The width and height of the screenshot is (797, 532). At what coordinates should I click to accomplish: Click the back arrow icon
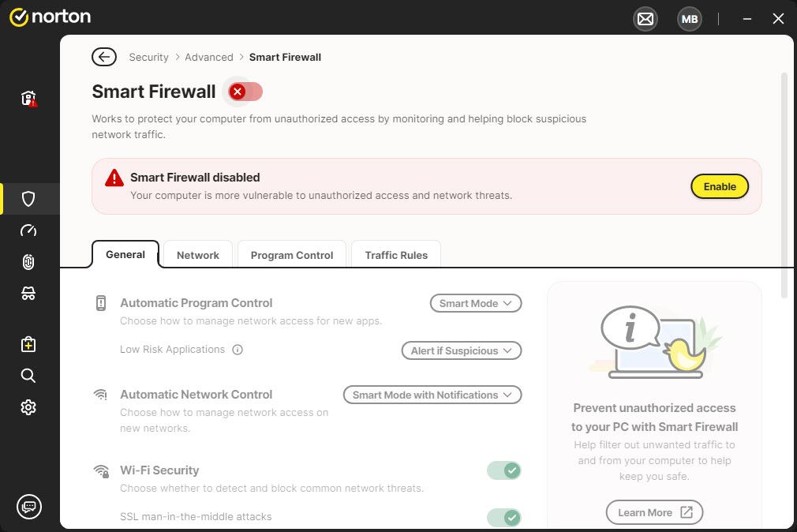click(103, 57)
